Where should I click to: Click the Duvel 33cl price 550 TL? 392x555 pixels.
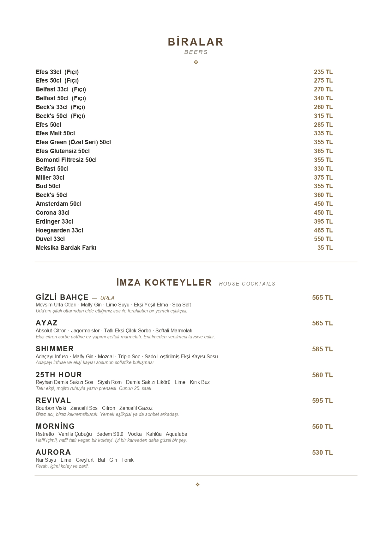point(323,239)
